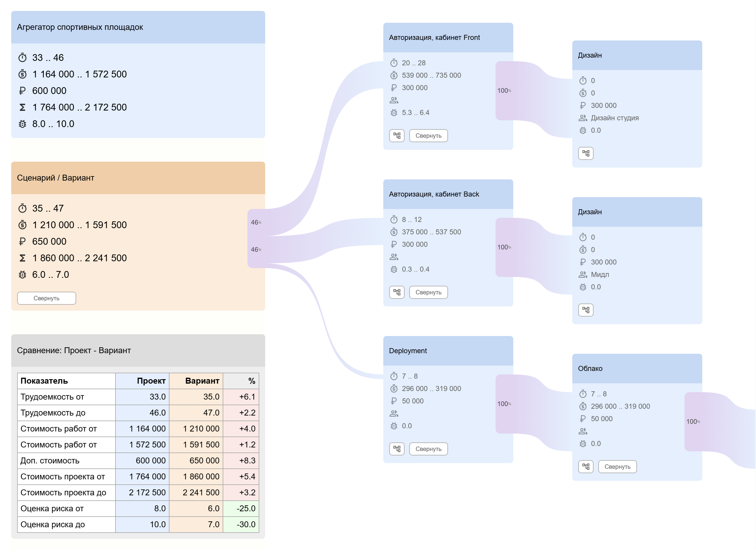Click ruble icon beside 650 000
The width and height of the screenshot is (756, 550).
[22, 241]
